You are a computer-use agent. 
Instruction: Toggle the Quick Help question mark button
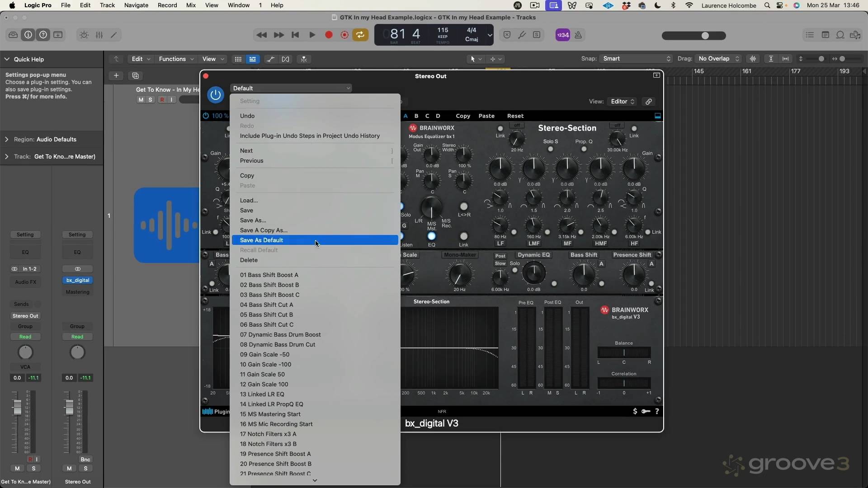click(x=43, y=35)
